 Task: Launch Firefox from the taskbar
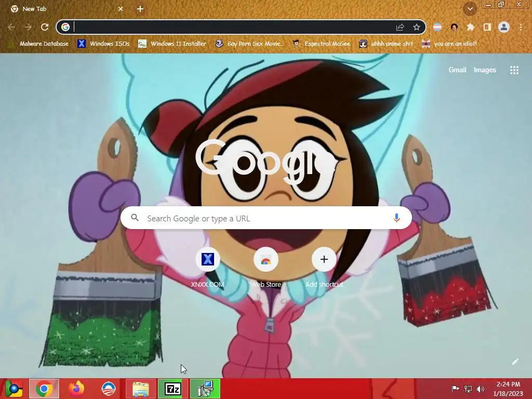76,389
